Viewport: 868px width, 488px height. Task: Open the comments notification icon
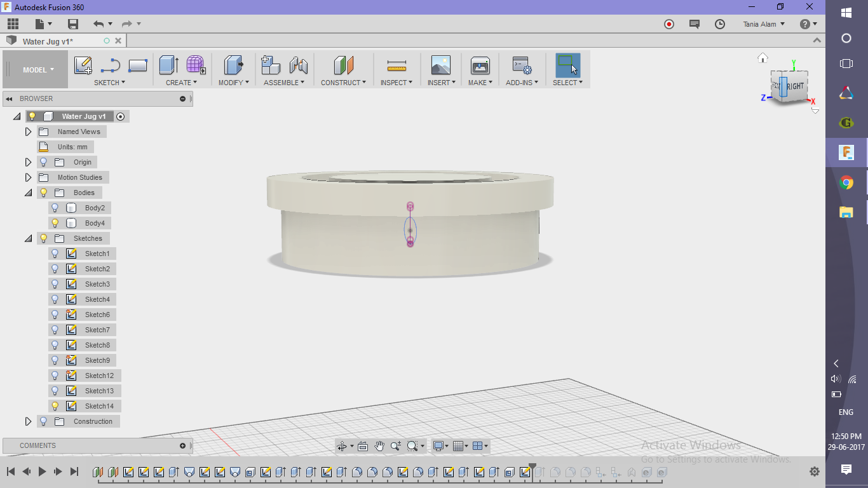point(695,24)
